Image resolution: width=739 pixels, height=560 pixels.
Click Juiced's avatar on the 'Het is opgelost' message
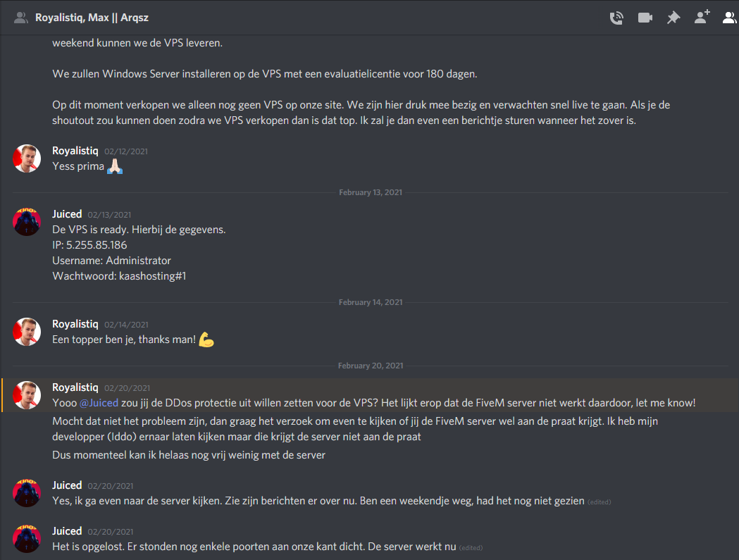pyautogui.click(x=27, y=538)
